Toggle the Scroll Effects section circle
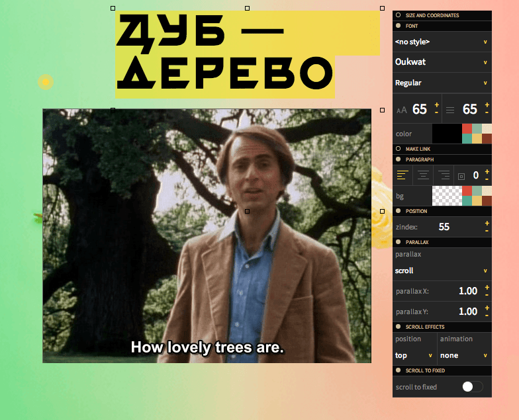Image resolution: width=519 pixels, height=420 pixels. point(399,327)
